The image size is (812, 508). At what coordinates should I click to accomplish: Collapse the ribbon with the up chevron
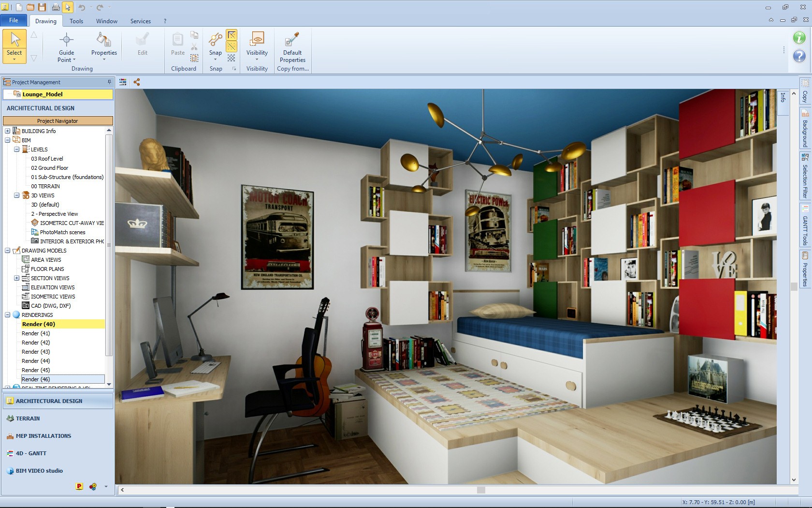tap(771, 20)
